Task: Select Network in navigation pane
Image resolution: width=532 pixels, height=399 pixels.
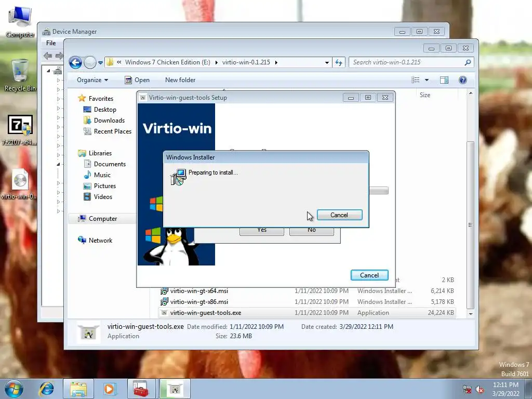Action: [95, 240]
